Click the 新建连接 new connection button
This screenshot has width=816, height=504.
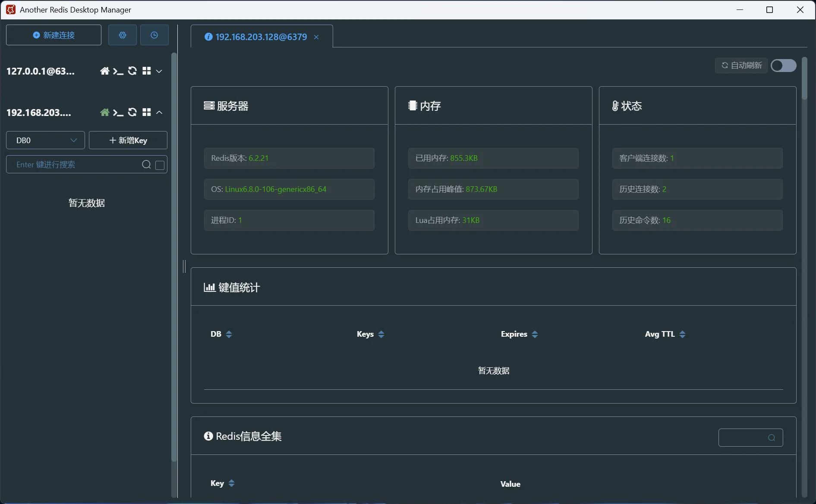54,35
